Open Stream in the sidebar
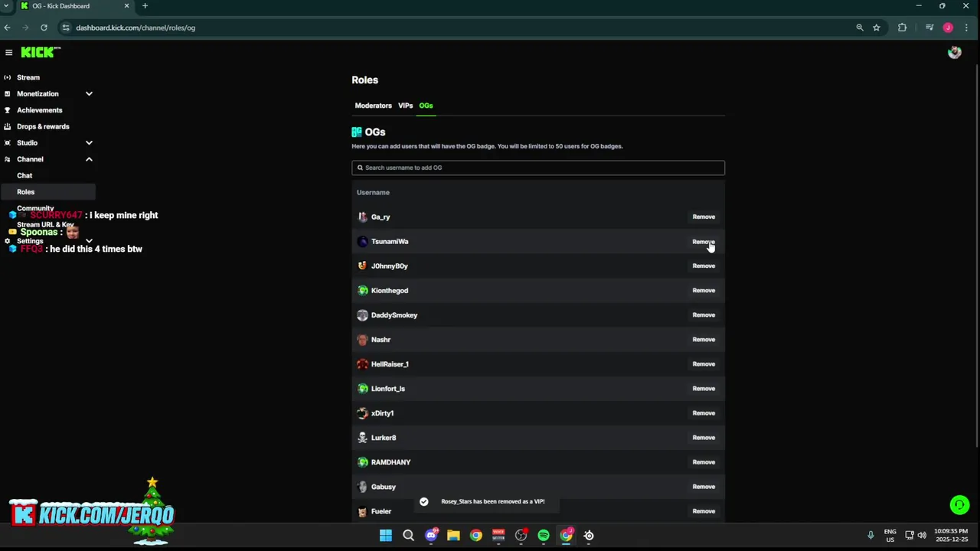 [x=28, y=77]
